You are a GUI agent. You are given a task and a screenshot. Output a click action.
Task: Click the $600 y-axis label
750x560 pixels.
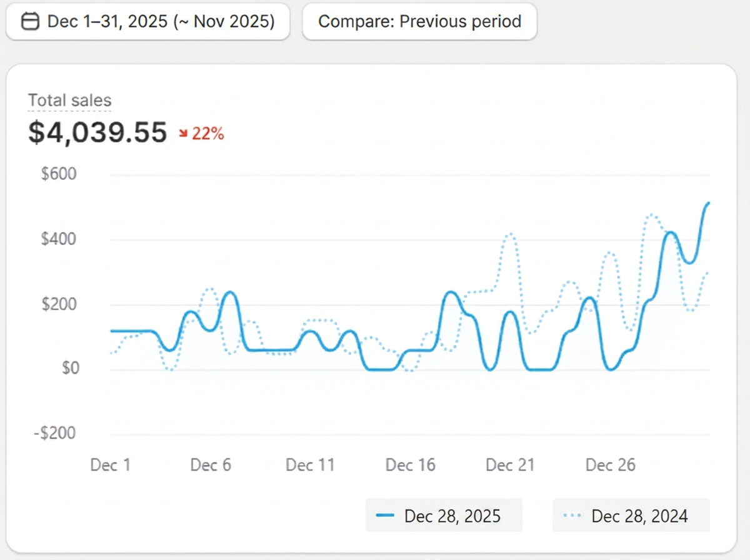tap(59, 174)
